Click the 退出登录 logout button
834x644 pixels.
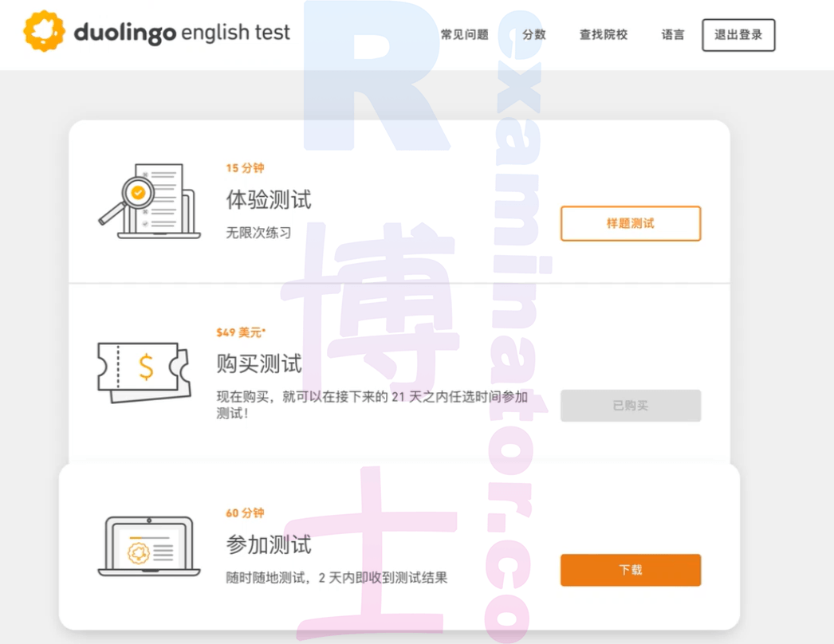click(x=738, y=35)
